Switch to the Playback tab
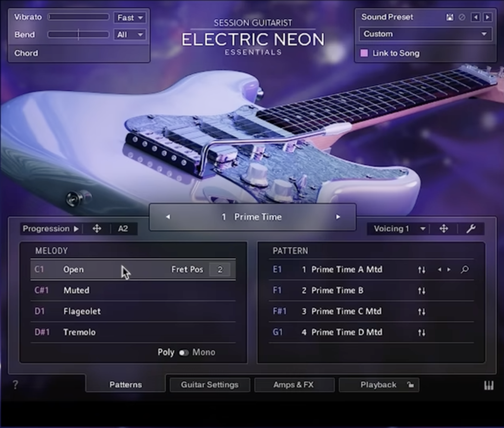The height and width of the screenshot is (428, 504). [379, 385]
